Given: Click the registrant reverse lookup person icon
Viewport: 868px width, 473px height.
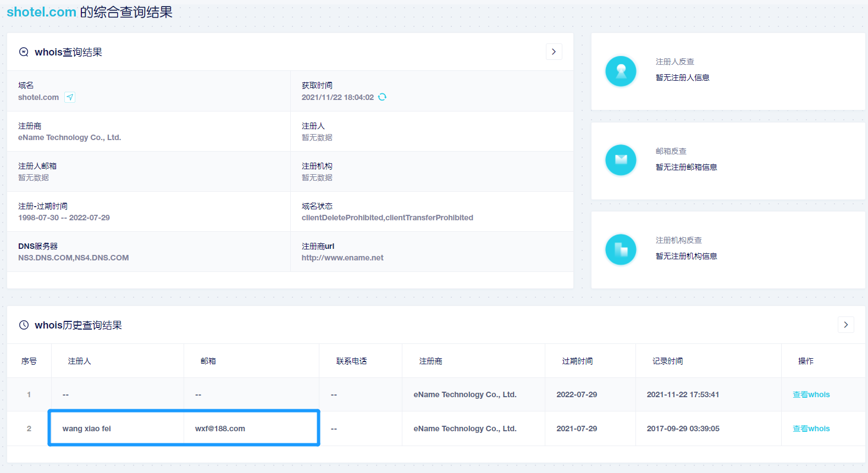Looking at the screenshot, I should click(621, 71).
